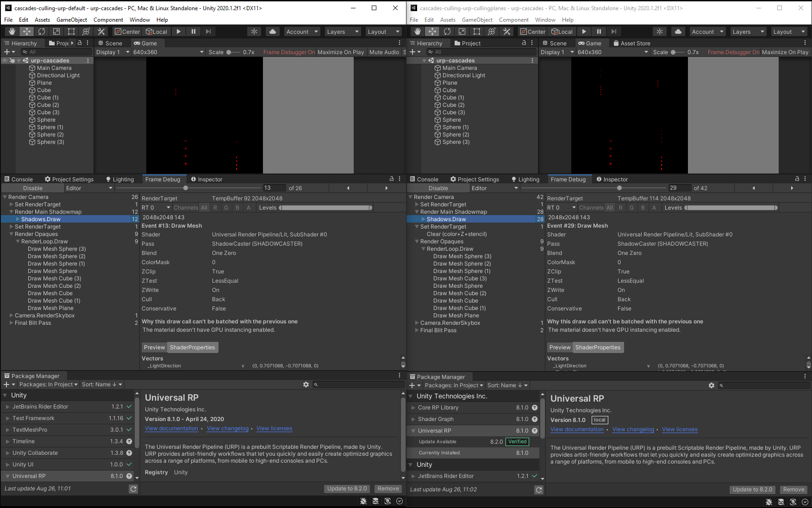Open custom editor tools in left window
This screenshot has width=812, height=508.
[101, 31]
